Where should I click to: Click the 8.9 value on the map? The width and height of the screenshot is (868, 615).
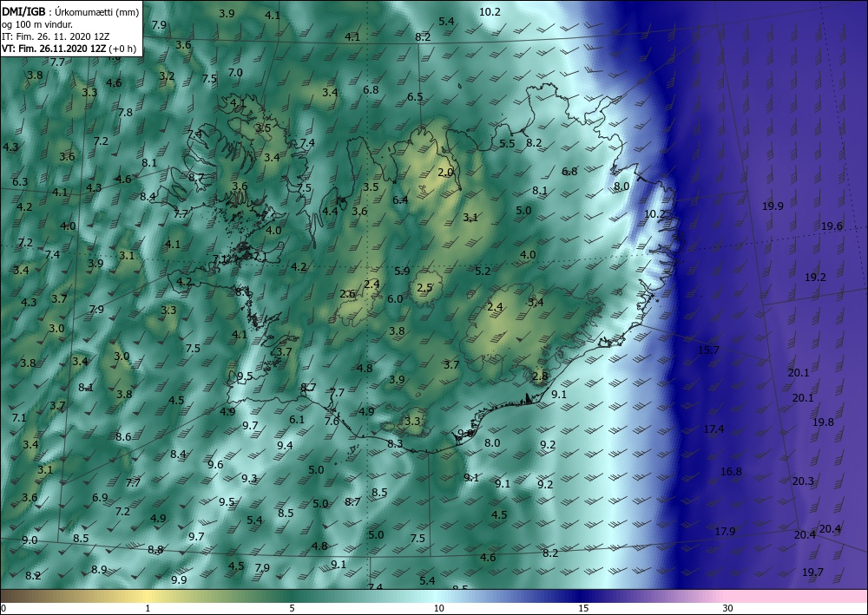(99, 570)
